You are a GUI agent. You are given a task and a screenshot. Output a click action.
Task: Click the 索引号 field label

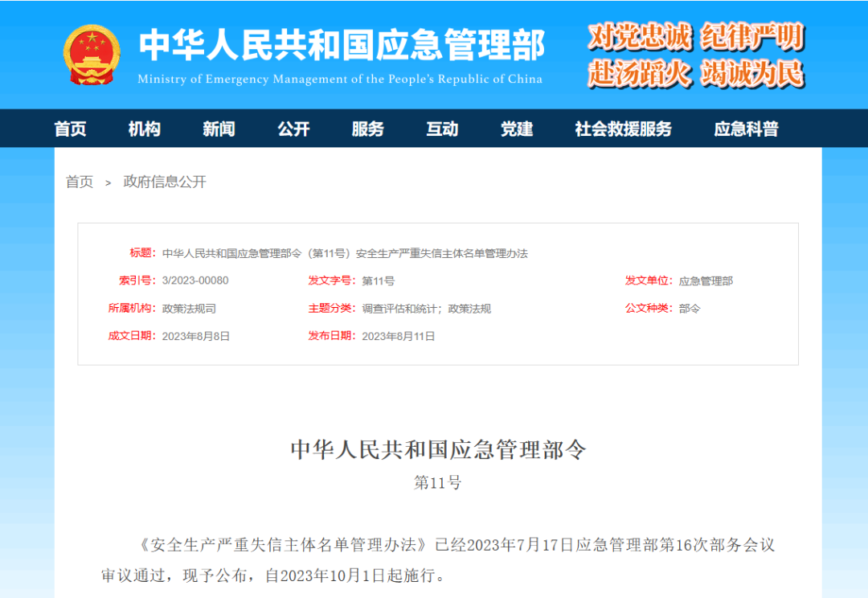point(137,281)
